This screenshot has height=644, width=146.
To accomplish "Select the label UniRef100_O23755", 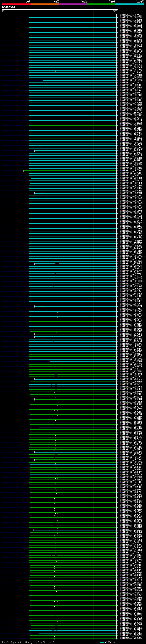I will (x=131, y=40).
